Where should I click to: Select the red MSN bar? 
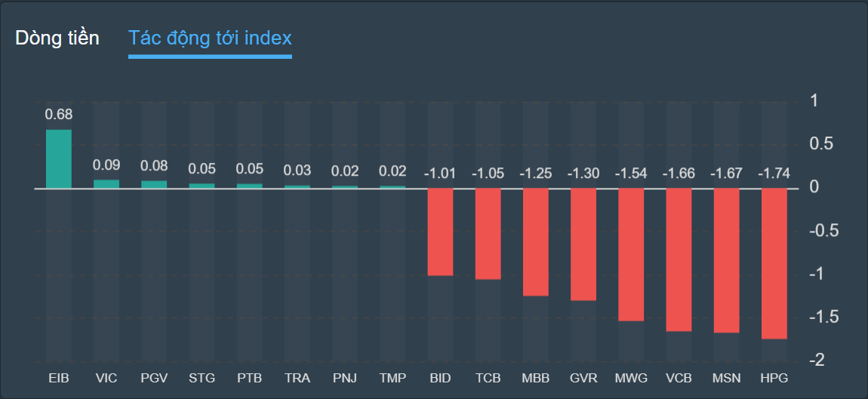click(727, 259)
